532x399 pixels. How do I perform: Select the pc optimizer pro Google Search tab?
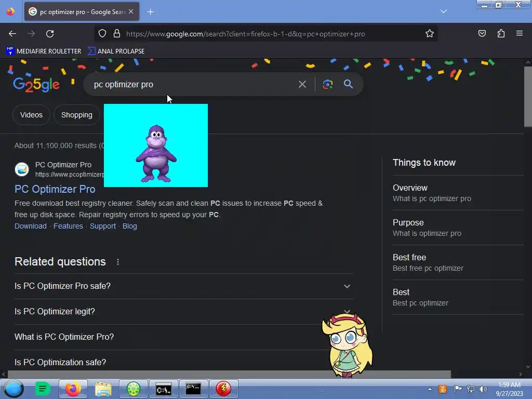[x=82, y=12]
